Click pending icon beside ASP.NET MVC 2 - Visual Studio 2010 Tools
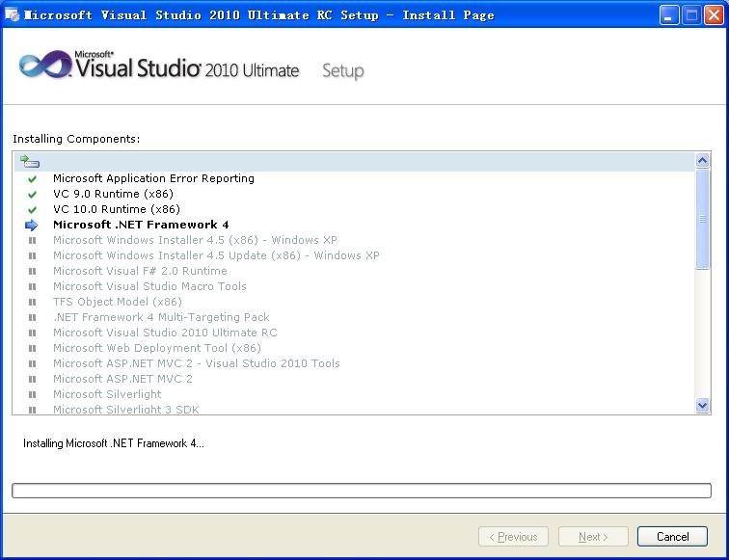This screenshot has height=560, width=729. (x=32, y=363)
